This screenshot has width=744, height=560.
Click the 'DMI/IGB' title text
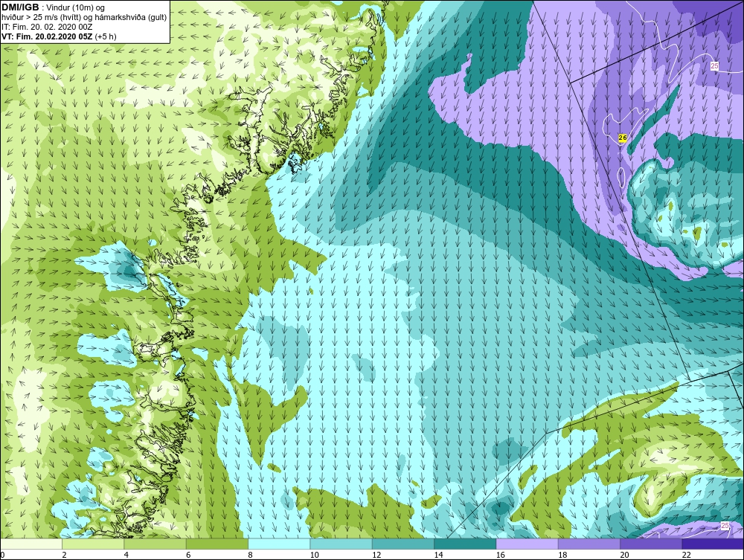20,7
